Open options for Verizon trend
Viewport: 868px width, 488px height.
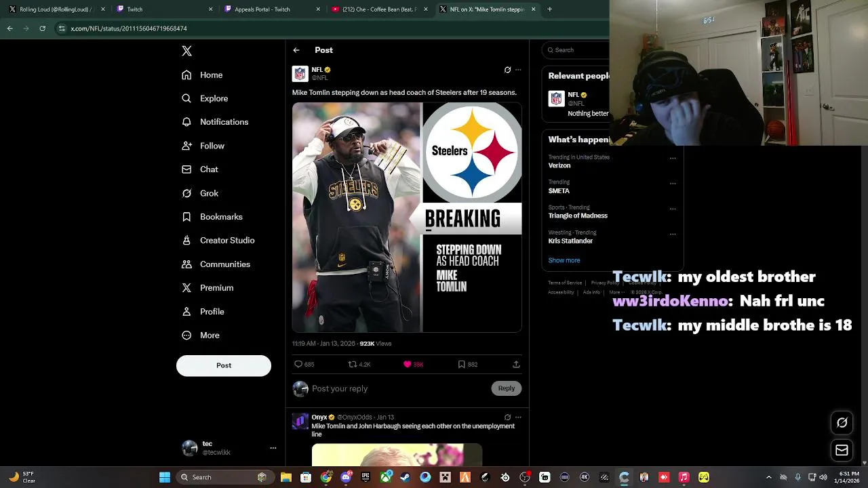coord(673,158)
